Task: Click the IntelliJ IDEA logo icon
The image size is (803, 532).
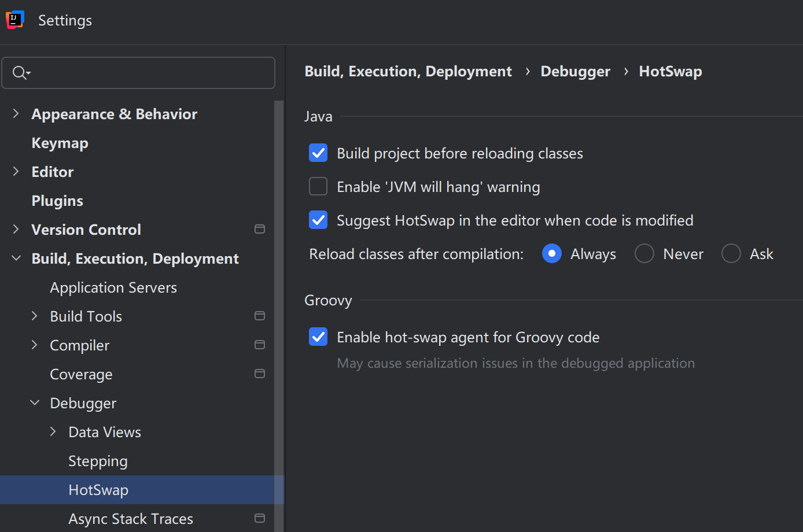Action: pyautogui.click(x=15, y=20)
